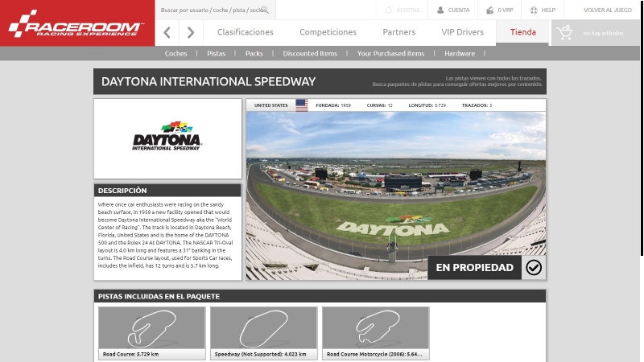Click the 0 VRP balance

(506, 10)
